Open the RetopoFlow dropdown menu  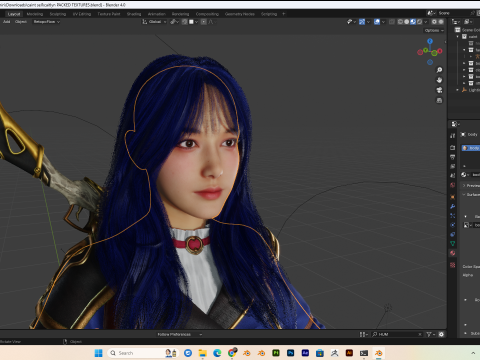tap(46, 22)
